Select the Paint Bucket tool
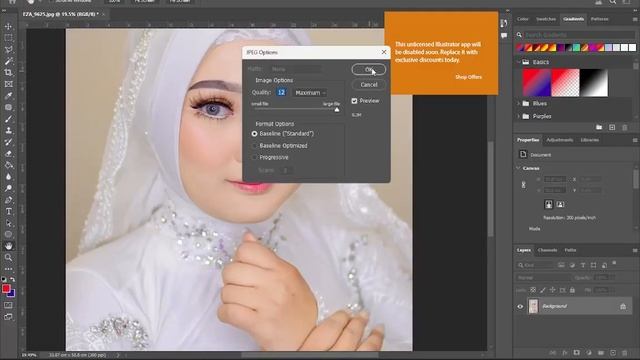The image size is (640, 360). (x=8, y=165)
